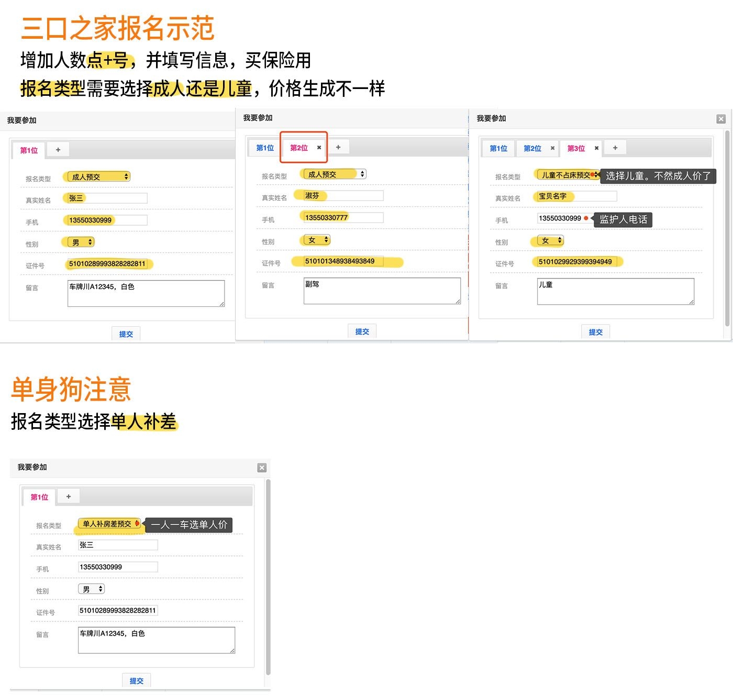The image size is (733, 700).
Task: Close the 单人补房差预交 dialog
Action: point(262,468)
